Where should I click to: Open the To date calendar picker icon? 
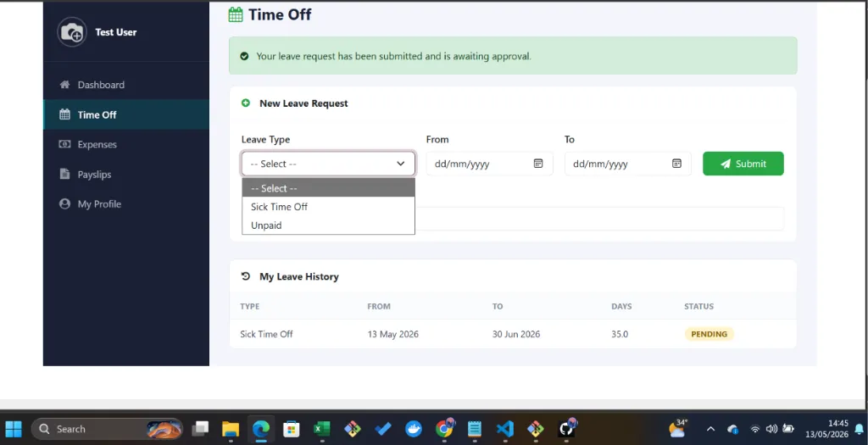coord(676,164)
